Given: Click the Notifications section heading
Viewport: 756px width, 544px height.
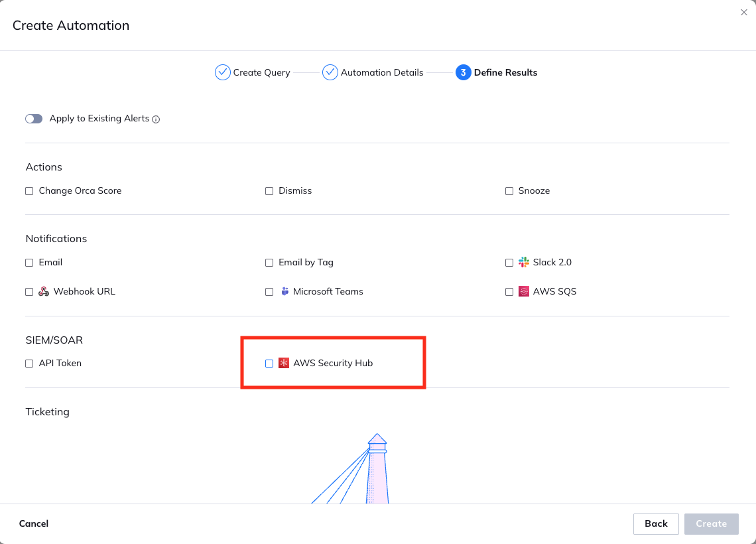Looking at the screenshot, I should 56,239.
